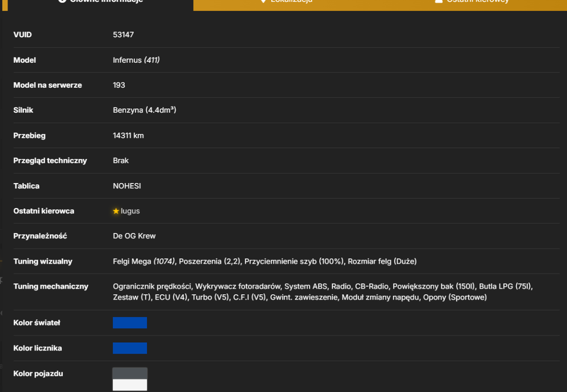Click the model value Infernus (411)
567x392 pixels.
(136, 60)
